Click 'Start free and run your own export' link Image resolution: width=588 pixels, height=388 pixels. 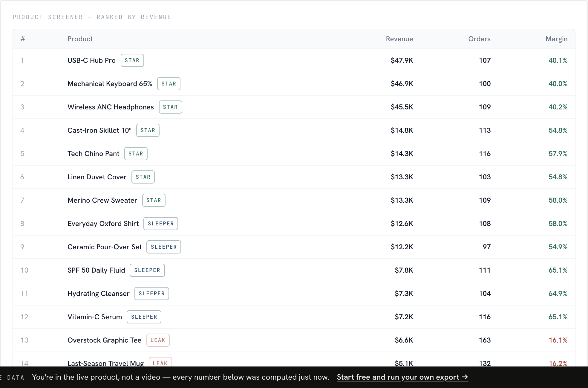[x=402, y=377]
